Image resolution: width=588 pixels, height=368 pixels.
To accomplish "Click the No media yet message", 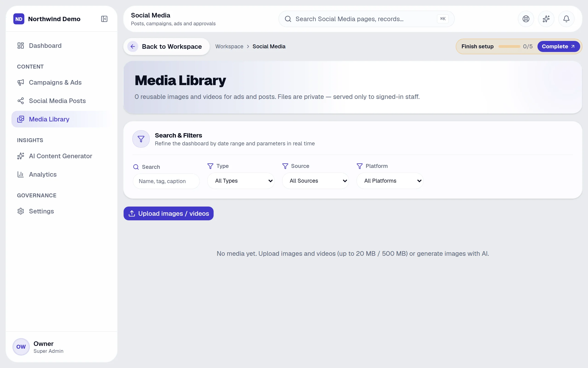I will 353,254.
